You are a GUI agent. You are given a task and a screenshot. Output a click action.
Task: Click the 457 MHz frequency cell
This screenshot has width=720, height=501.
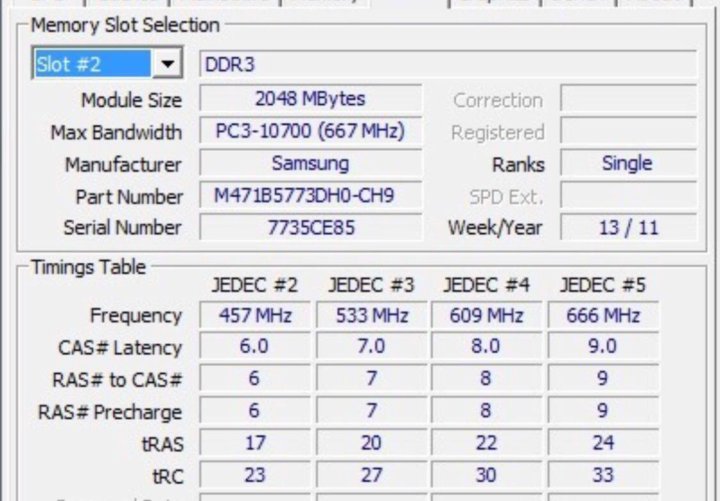click(x=255, y=315)
